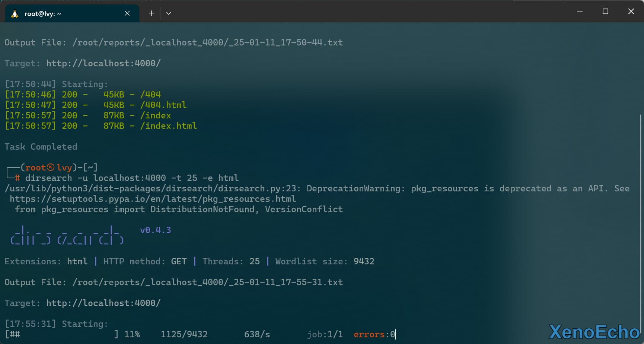This screenshot has width=644, height=344.
Task: Click the XenoEcho watermark logo
Action: 594,332
